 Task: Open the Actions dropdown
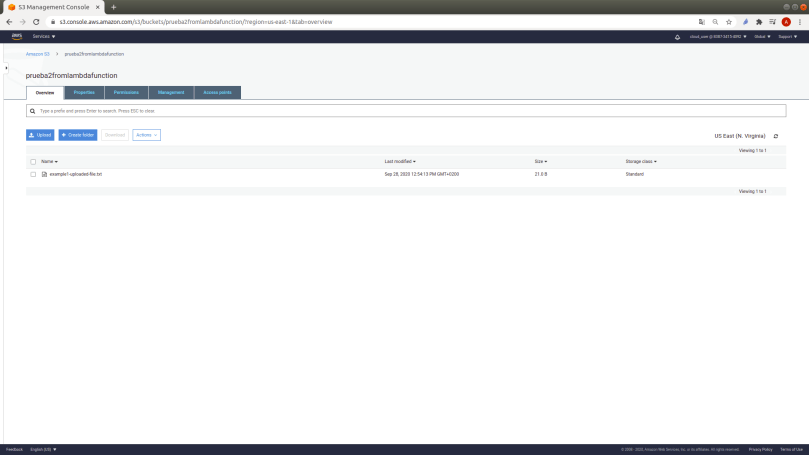[x=146, y=135]
